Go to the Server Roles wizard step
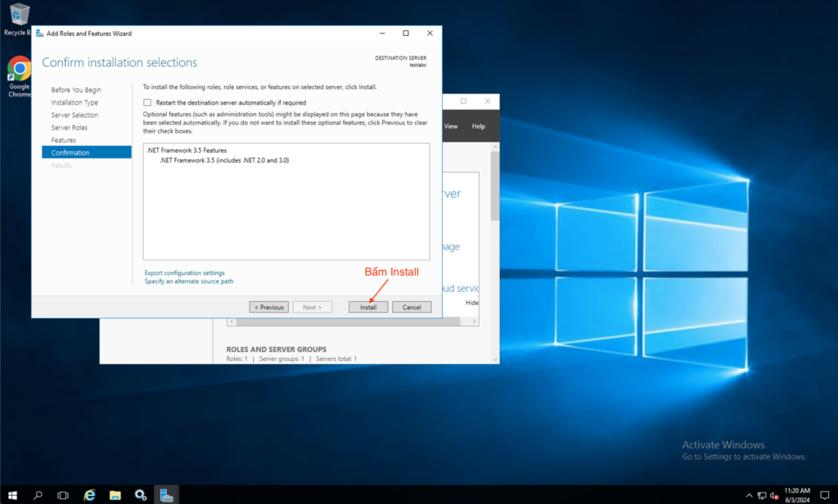Screen dimensions: 838x504 click(x=70, y=128)
